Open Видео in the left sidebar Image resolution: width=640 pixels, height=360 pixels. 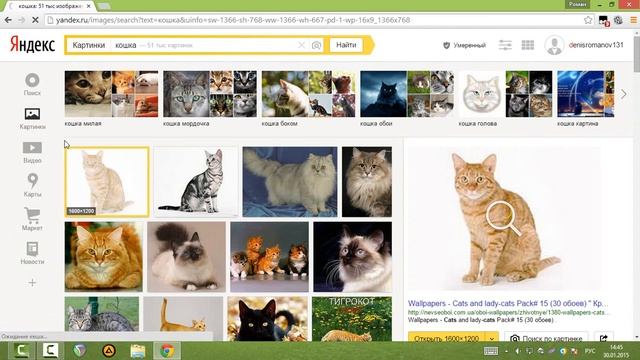coord(32,152)
